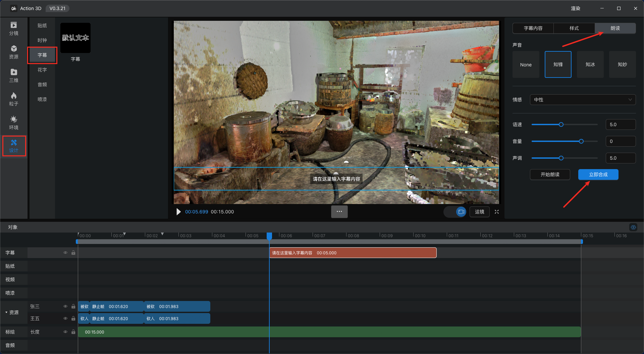Screen dimensions: 644x354
Task: Lock the 张三 track
Action: (73, 306)
